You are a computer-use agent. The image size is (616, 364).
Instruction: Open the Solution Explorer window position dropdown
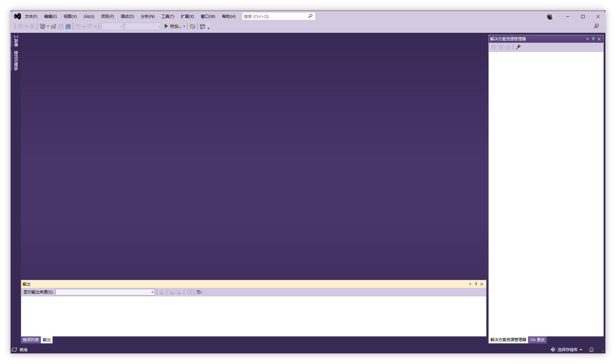[x=588, y=39]
